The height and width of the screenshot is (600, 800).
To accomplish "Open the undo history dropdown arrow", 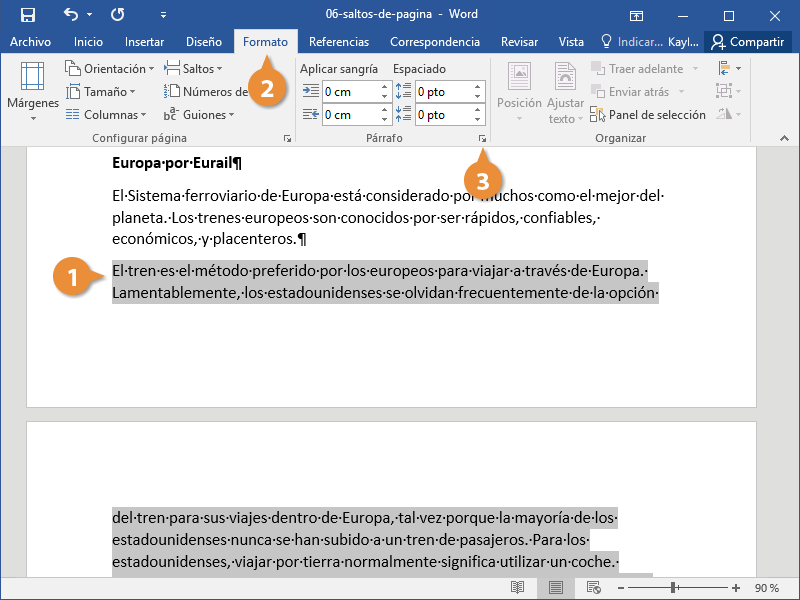I will [x=89, y=14].
